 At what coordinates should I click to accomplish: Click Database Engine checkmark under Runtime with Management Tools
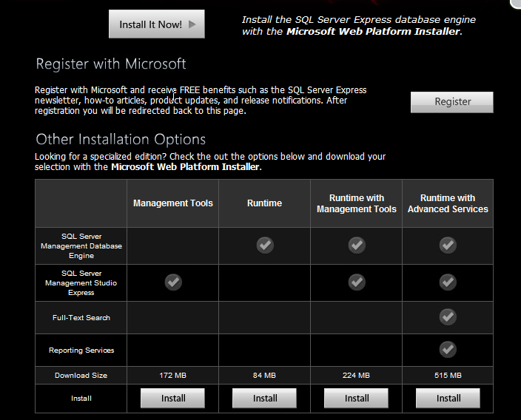tap(357, 245)
